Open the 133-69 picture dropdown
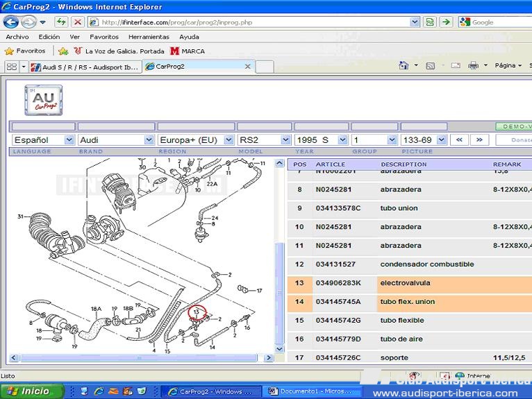The width and height of the screenshot is (532, 399). [424, 139]
